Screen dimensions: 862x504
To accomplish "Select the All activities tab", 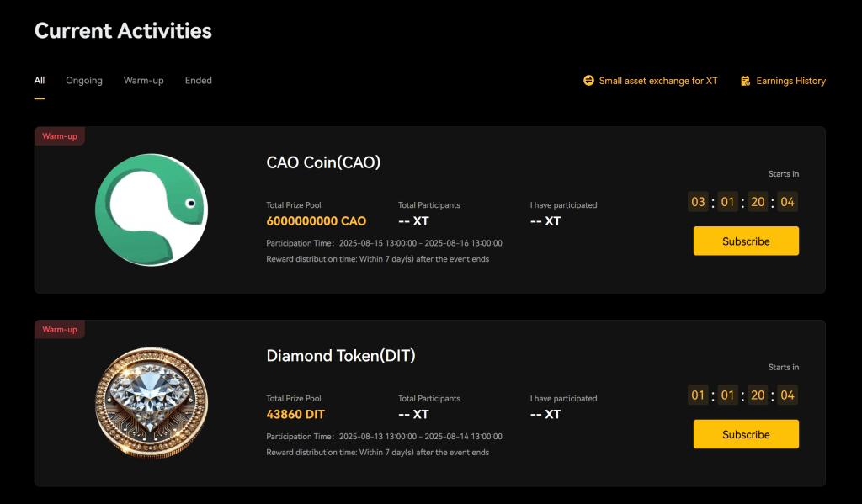I will 40,81.
